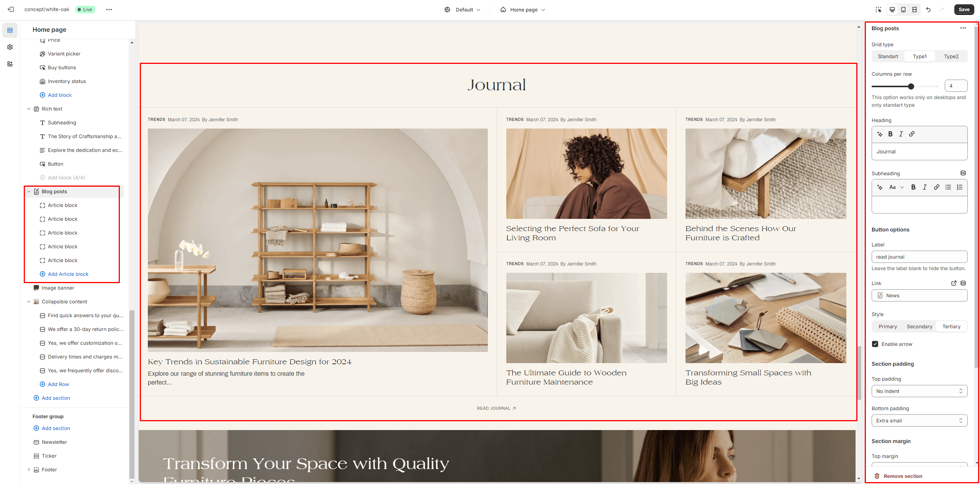Open Blog posts panel more options
The image size is (980, 484).
963,28
